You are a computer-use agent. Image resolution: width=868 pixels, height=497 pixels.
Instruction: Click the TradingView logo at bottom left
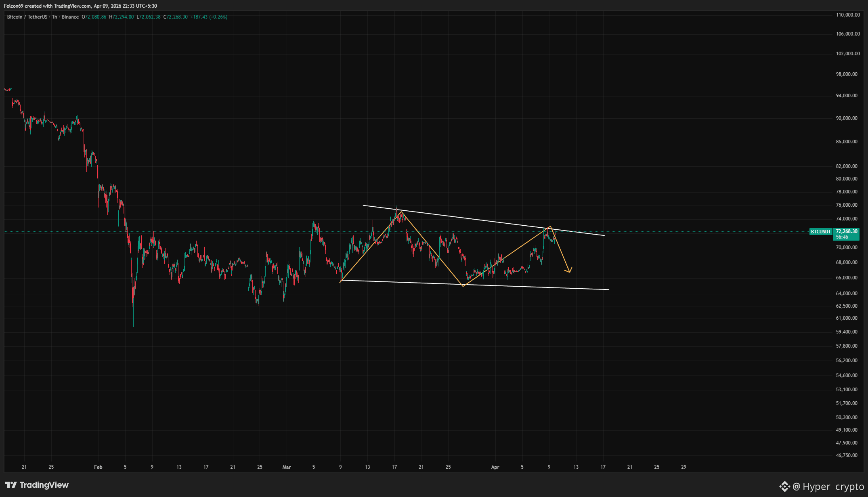pyautogui.click(x=37, y=485)
